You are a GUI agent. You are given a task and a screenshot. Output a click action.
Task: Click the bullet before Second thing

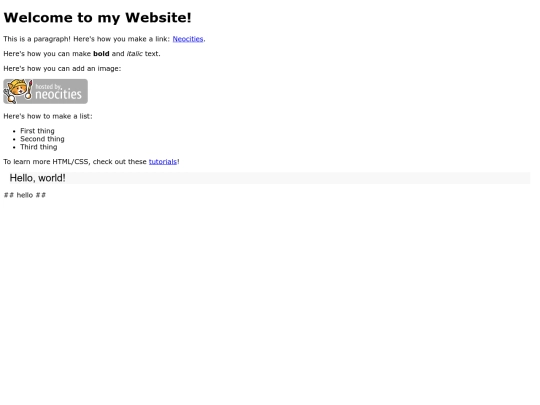14,139
